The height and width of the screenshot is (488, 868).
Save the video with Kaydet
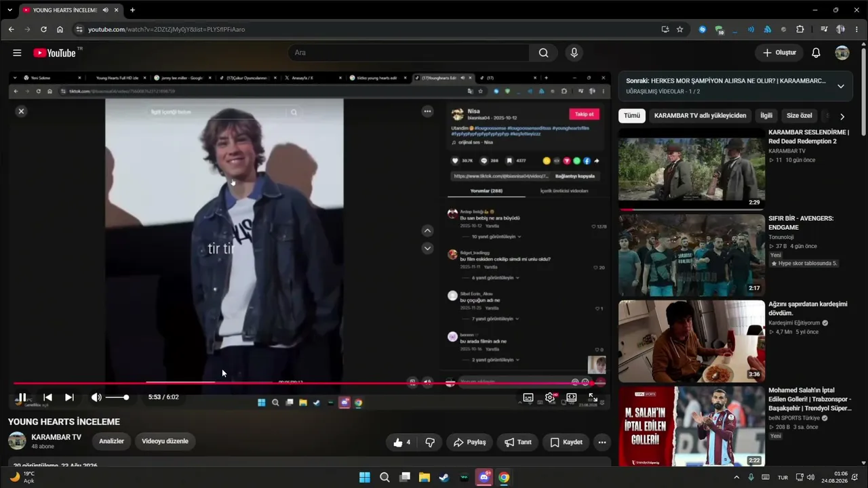click(x=566, y=443)
